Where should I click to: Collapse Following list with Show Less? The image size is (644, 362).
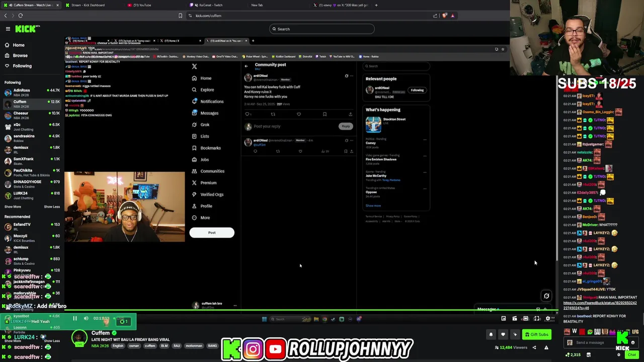(x=52, y=207)
